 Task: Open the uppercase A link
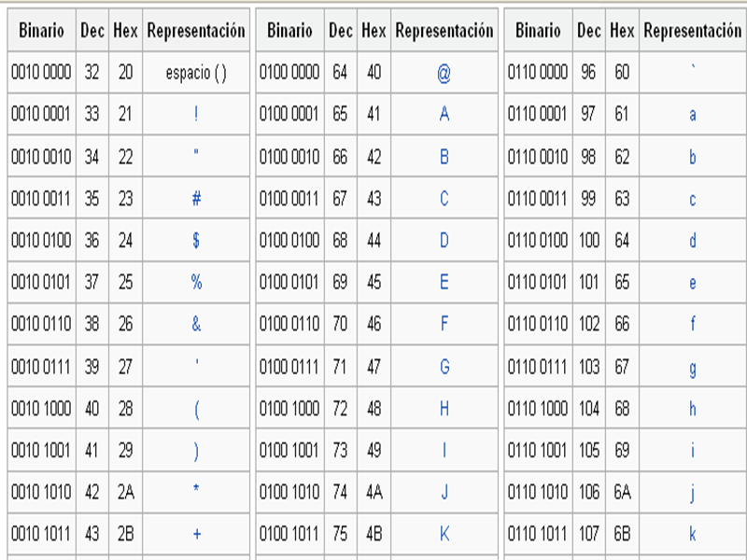tap(444, 114)
